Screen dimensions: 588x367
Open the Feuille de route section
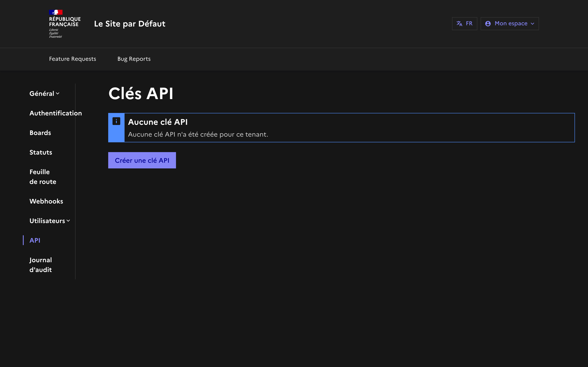tap(43, 176)
